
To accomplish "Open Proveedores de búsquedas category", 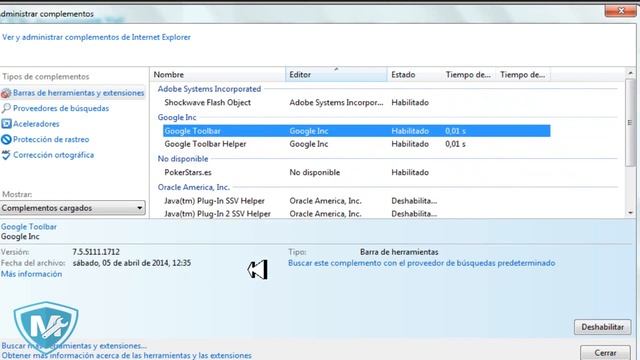I will pyautogui.click(x=61, y=108).
